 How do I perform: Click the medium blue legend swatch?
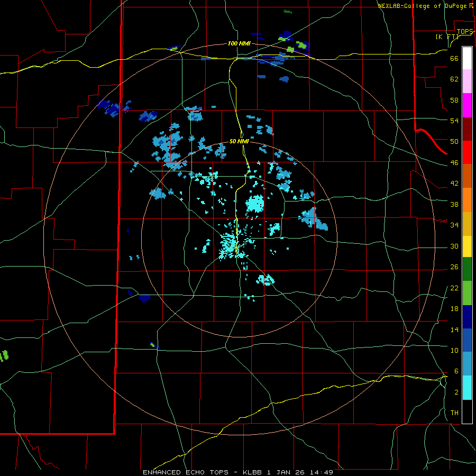467,340
